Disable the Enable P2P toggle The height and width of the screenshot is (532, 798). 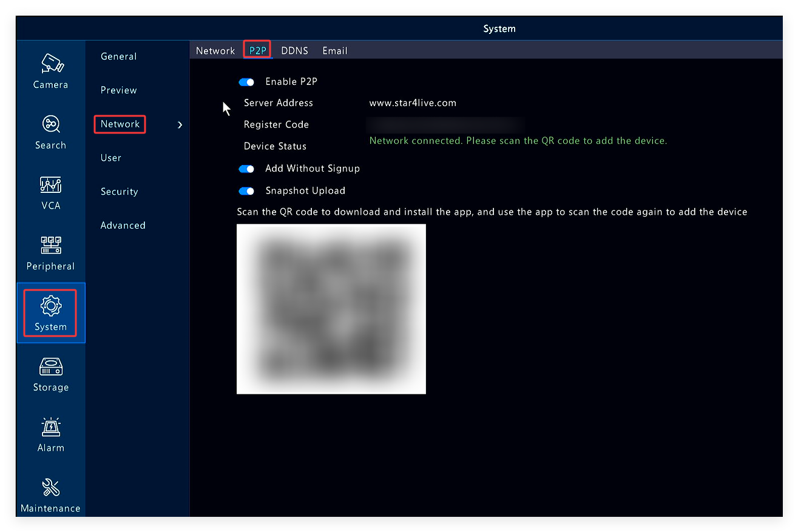click(246, 82)
